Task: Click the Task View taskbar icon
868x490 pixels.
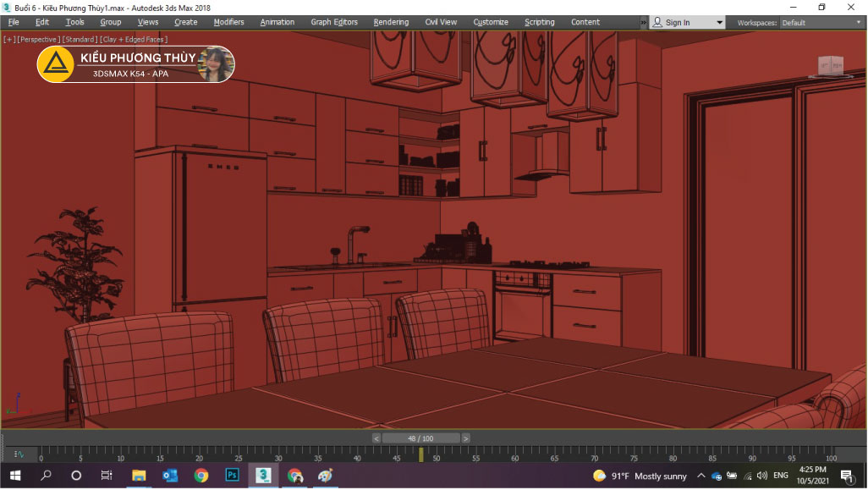Action: pyautogui.click(x=107, y=476)
